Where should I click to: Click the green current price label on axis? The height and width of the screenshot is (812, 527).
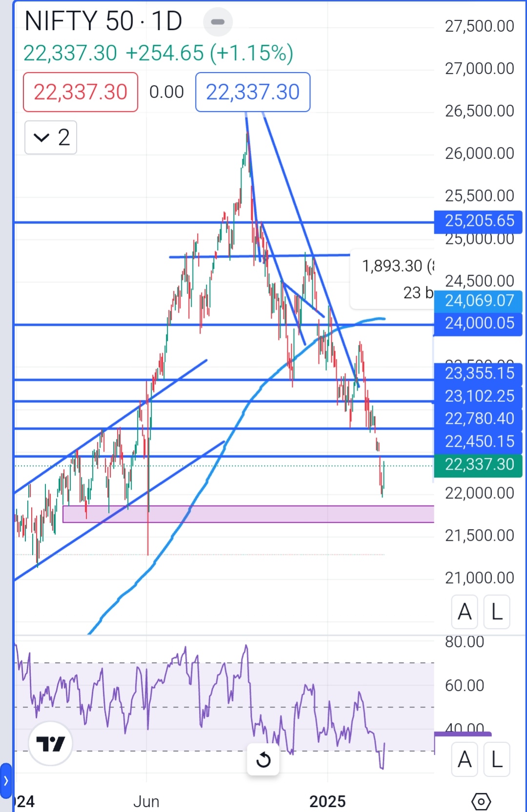point(478,465)
